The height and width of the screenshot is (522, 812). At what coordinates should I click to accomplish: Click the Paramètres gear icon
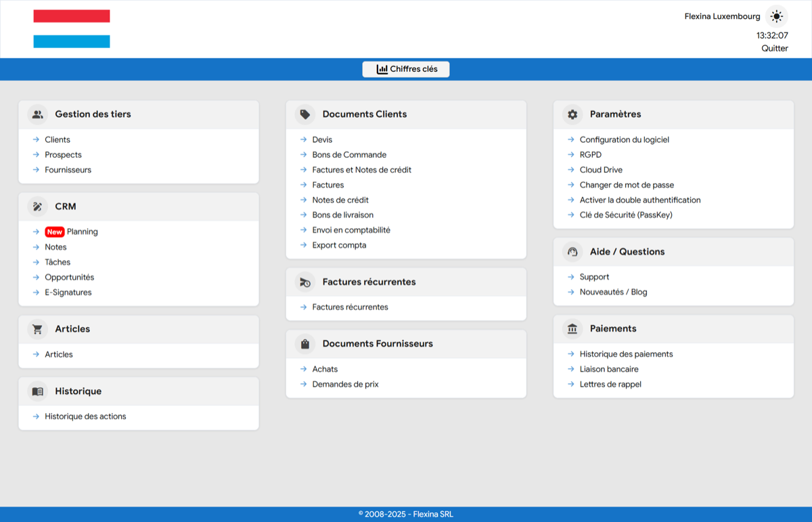point(572,114)
